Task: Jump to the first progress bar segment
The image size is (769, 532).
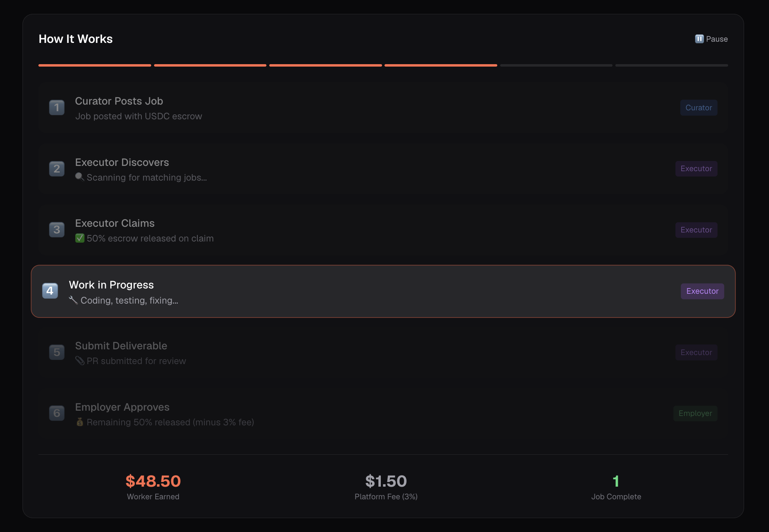Action: pyautogui.click(x=95, y=65)
